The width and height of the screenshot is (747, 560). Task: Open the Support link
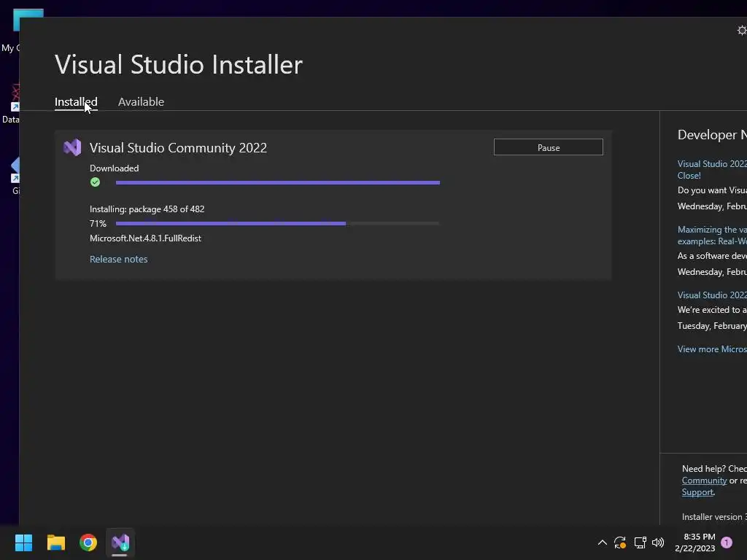697,492
